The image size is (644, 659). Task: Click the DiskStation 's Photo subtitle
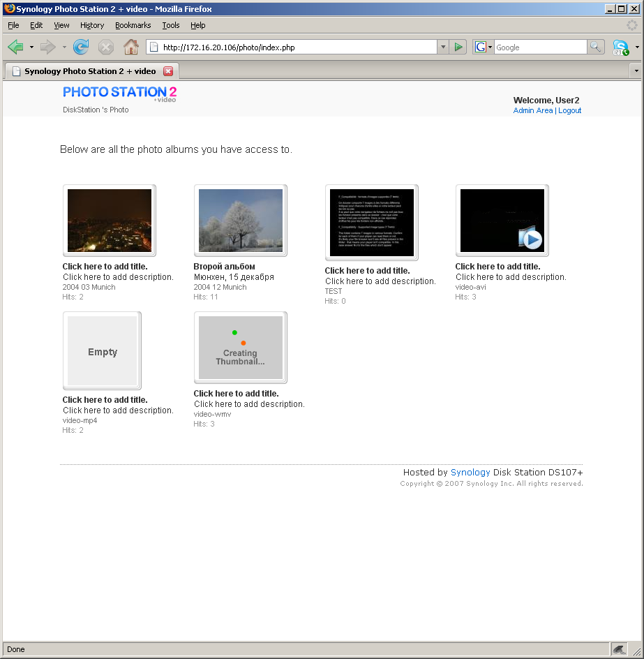(x=96, y=110)
